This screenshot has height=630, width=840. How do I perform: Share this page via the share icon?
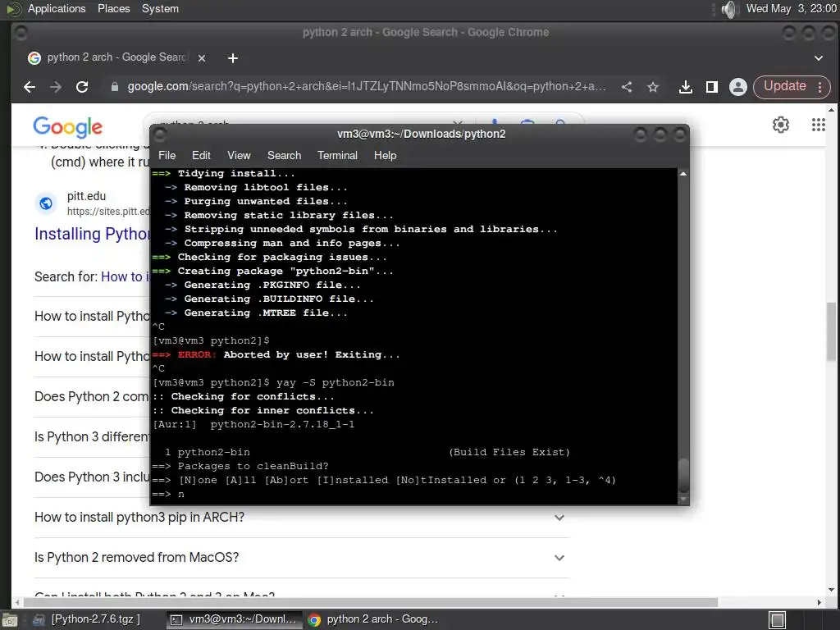[627, 87]
